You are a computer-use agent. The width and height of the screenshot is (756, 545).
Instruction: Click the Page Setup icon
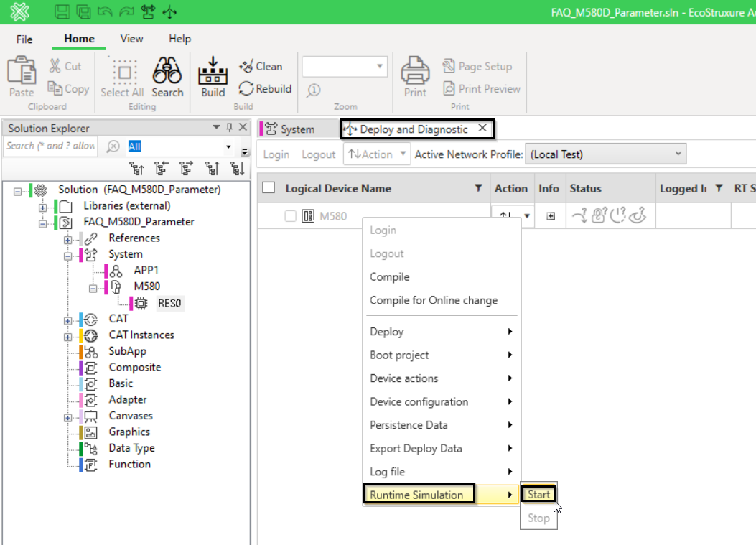tap(449, 65)
